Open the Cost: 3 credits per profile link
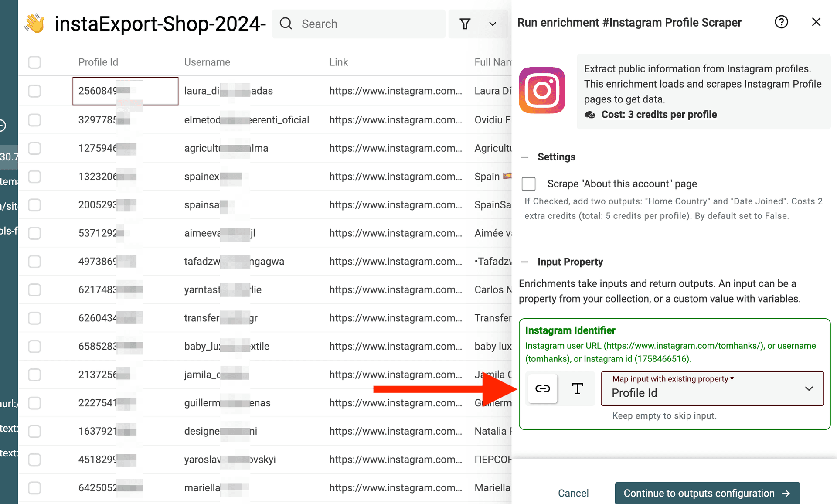This screenshot has height=504, width=837. pos(659,114)
